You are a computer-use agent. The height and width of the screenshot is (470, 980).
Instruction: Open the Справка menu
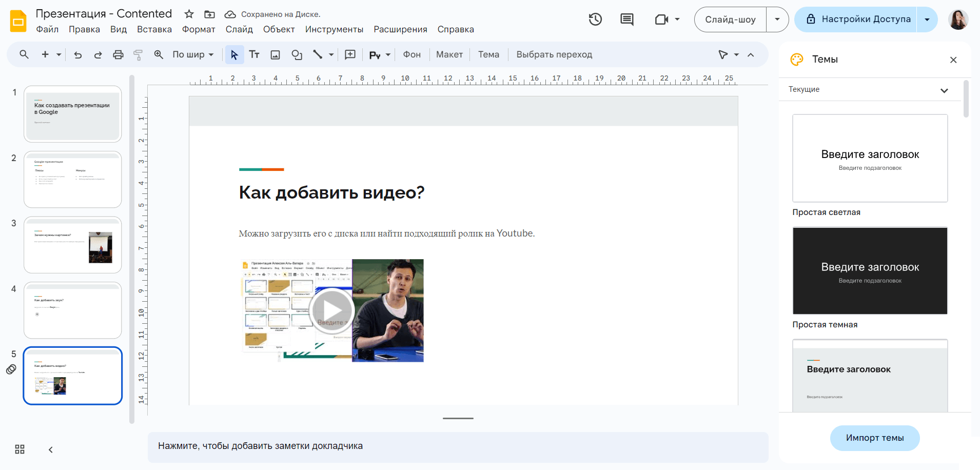(x=456, y=29)
